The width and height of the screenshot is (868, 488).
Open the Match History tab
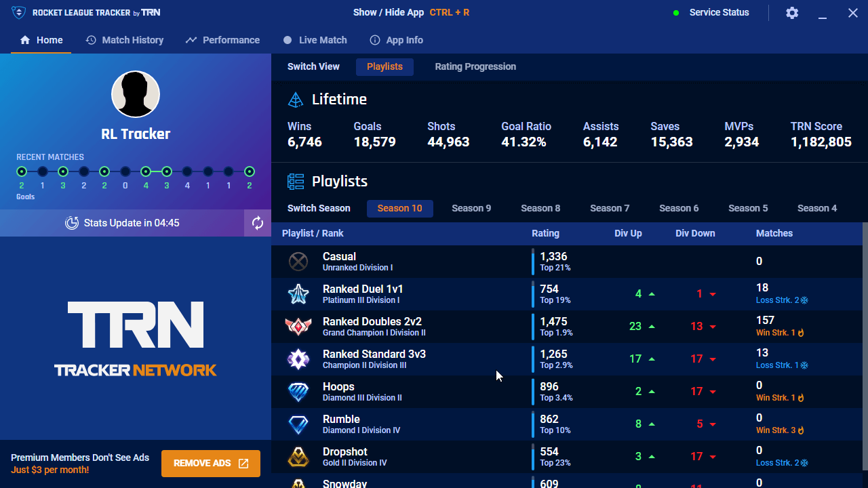pos(125,40)
